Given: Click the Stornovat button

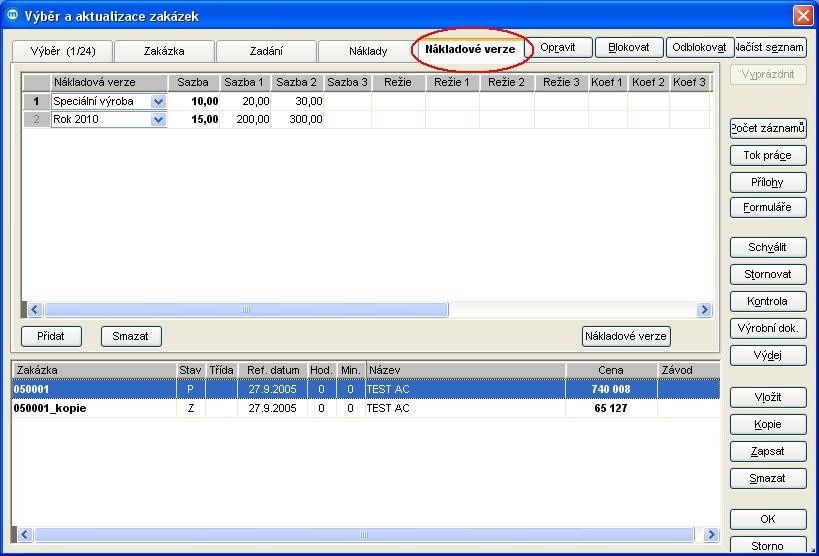Looking at the screenshot, I should pos(768,274).
